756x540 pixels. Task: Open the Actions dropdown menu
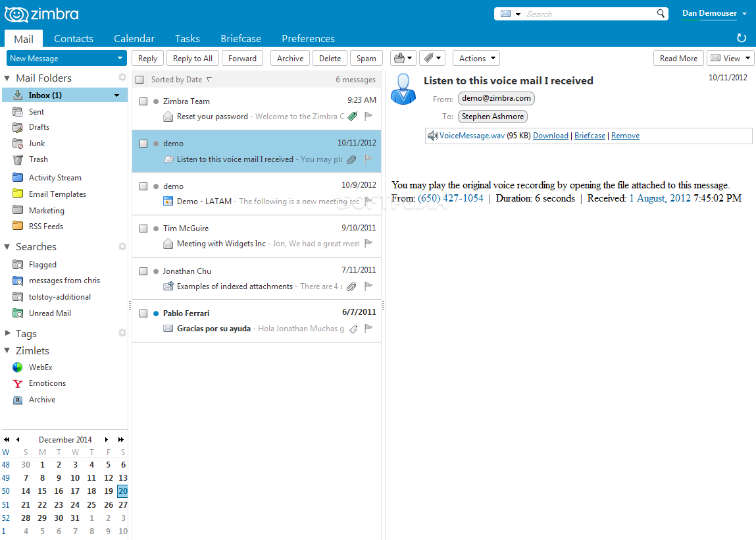[476, 59]
